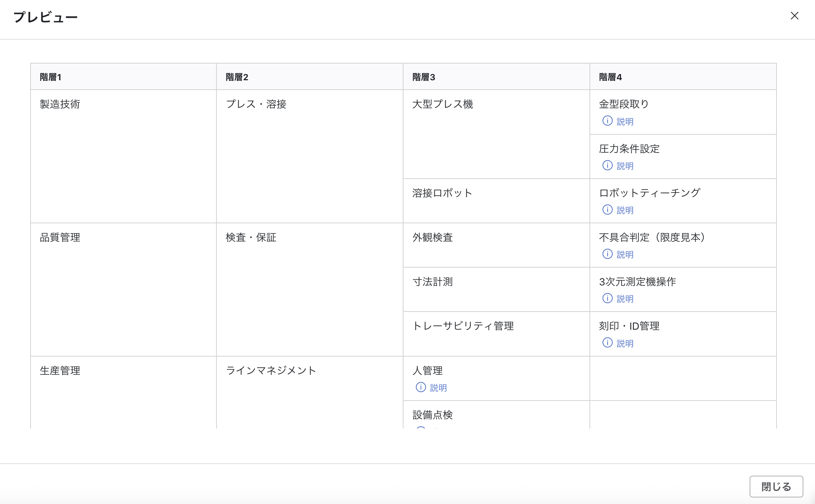The image size is (815, 504).
Task: Close the プレビュー dialog with the X
Action: [x=795, y=16]
